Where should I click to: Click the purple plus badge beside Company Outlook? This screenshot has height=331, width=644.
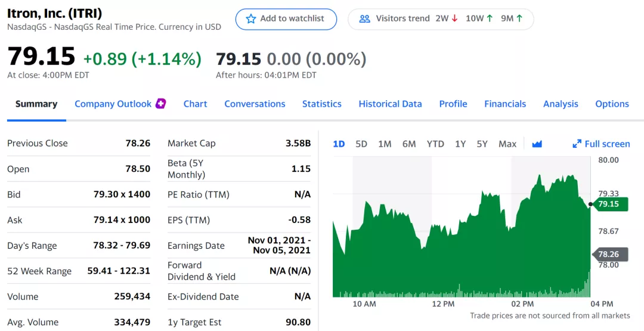tap(160, 104)
